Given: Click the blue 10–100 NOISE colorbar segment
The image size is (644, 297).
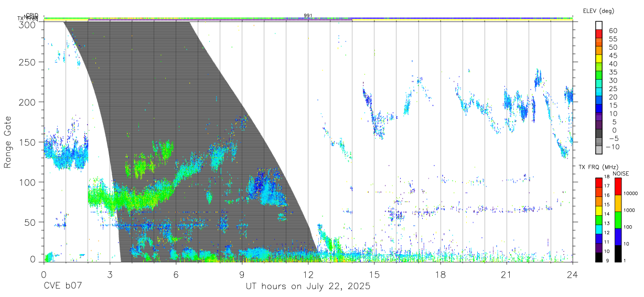Looking at the screenshot, I should [x=618, y=236].
